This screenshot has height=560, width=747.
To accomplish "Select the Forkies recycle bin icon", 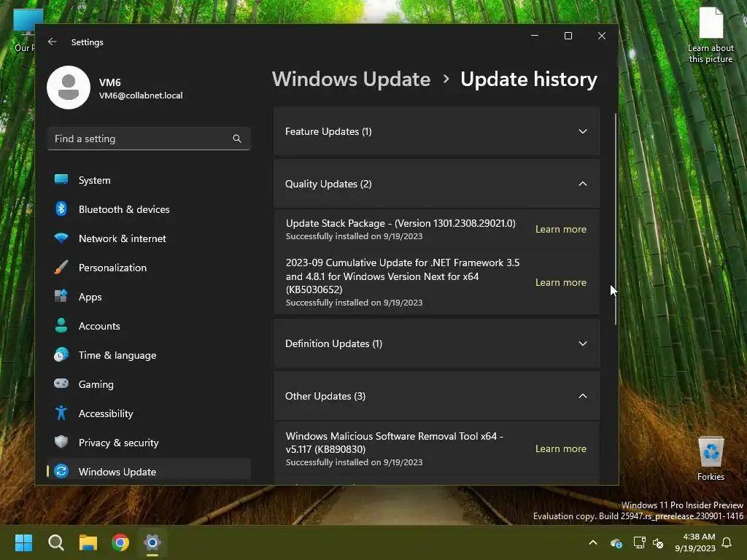I will (x=711, y=459).
